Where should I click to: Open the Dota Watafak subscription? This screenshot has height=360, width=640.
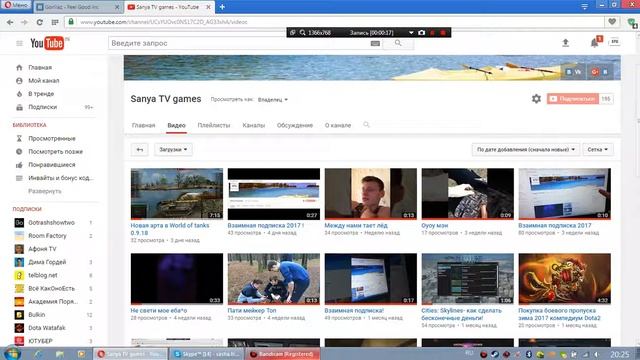tap(47, 328)
